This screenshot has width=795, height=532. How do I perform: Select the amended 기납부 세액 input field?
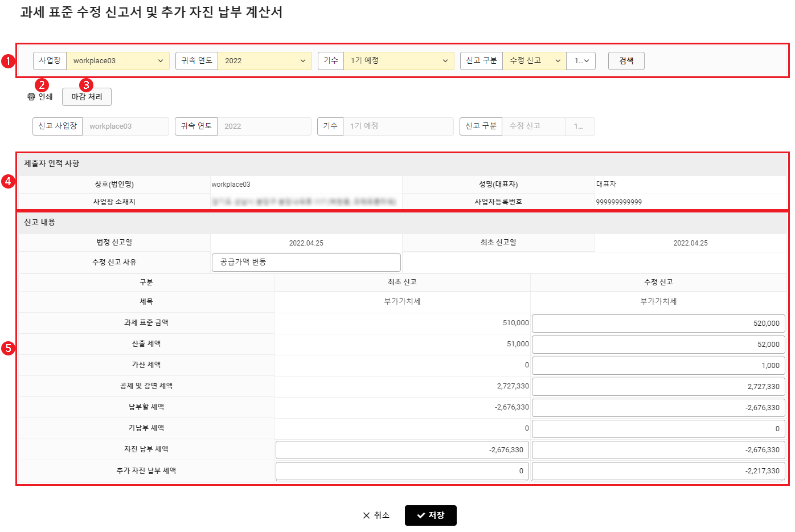tap(658, 429)
